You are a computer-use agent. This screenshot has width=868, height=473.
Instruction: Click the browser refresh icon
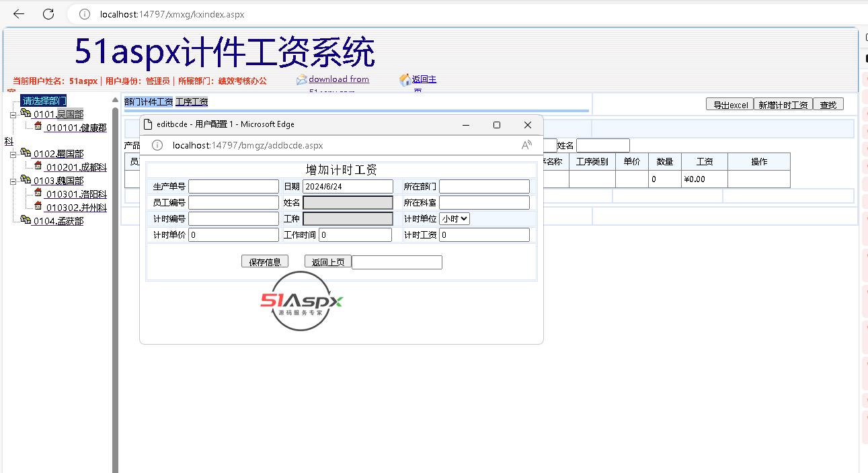(x=48, y=14)
